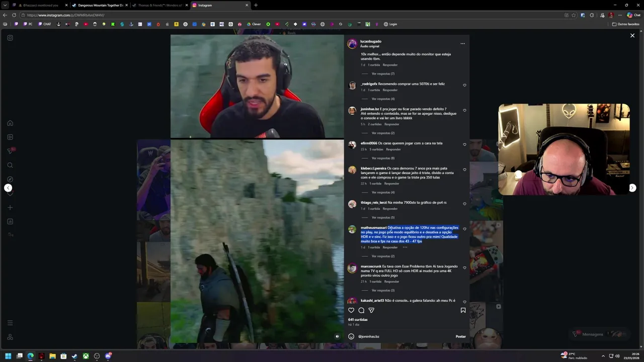
Task: Open the Mensagens floating button
Action: (599, 334)
